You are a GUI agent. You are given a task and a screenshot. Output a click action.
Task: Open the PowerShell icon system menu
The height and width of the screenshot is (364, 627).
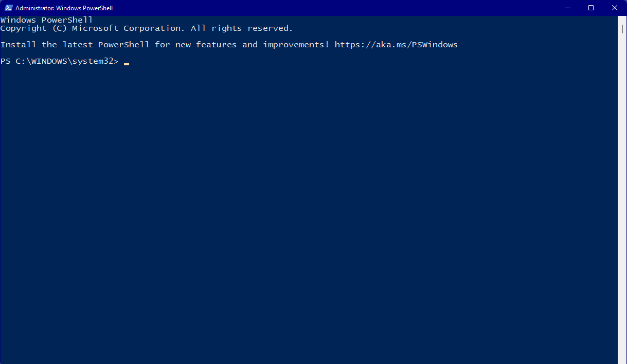tap(8, 8)
